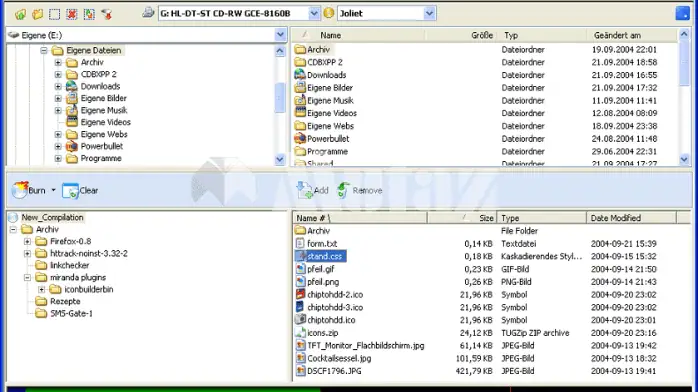Select Eigene Videos in the upper tree
The height and width of the screenshot is (392, 698).
point(106,122)
